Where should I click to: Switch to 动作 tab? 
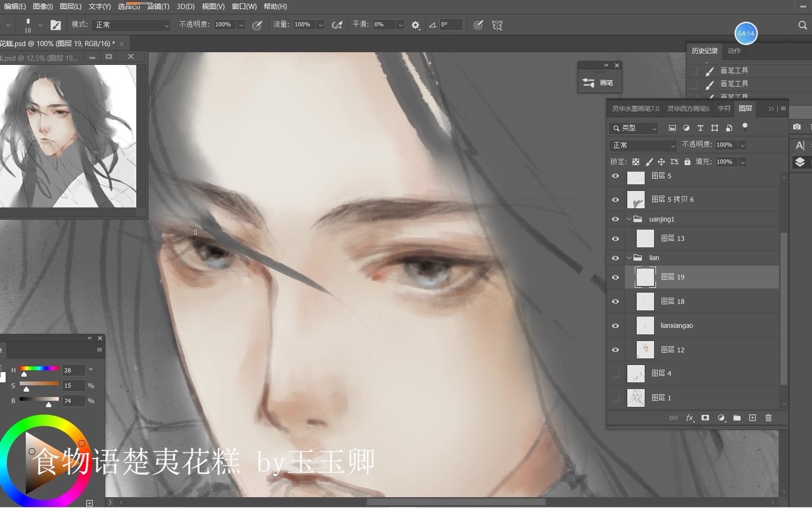(x=734, y=51)
